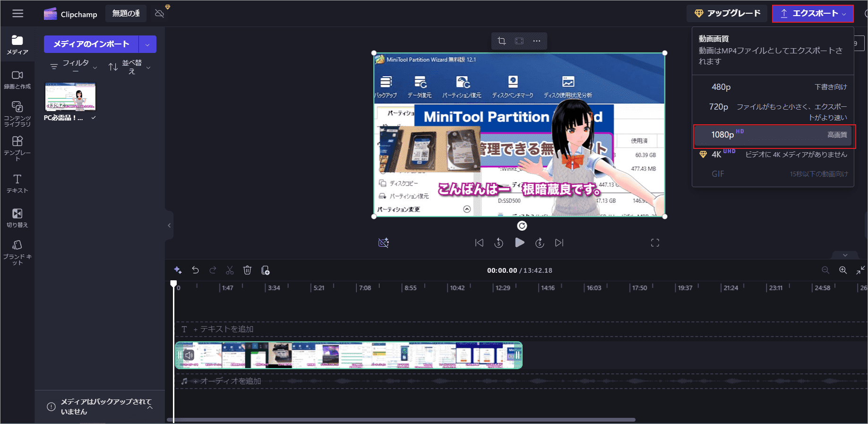Fit timeline to screen
The image size is (868, 424).
(x=860, y=270)
